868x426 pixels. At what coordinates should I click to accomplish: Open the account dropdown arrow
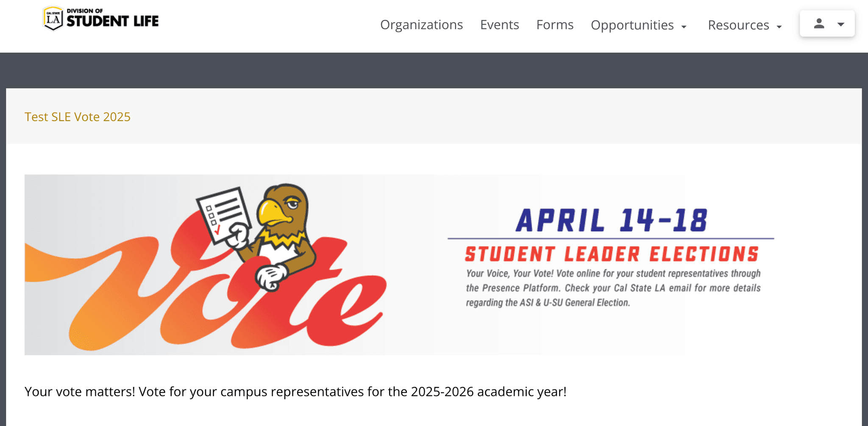click(841, 24)
